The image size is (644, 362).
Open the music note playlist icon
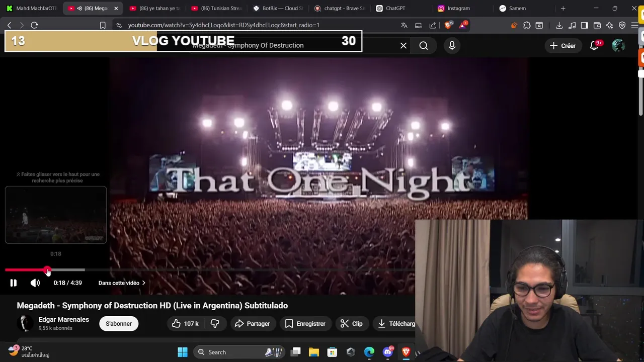(x=572, y=25)
